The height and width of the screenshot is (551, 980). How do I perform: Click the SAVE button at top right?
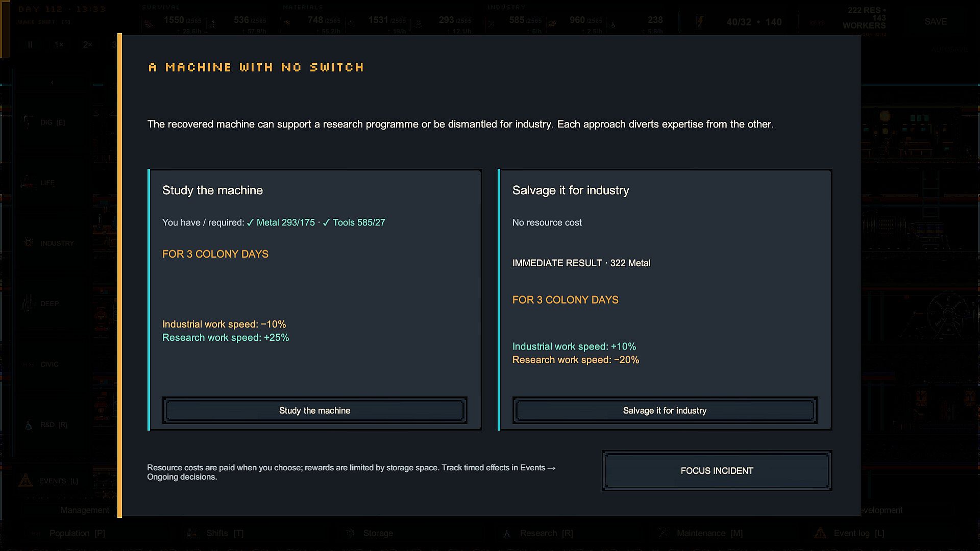pyautogui.click(x=936, y=21)
